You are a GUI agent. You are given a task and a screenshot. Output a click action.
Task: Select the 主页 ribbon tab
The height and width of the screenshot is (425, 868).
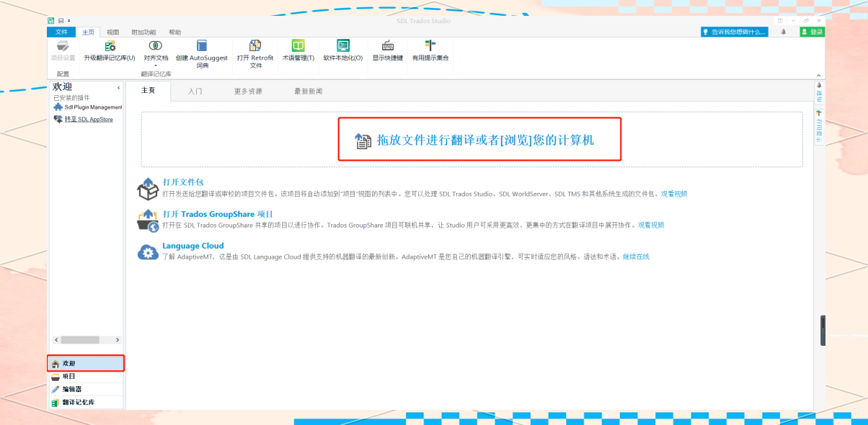pyautogui.click(x=88, y=32)
